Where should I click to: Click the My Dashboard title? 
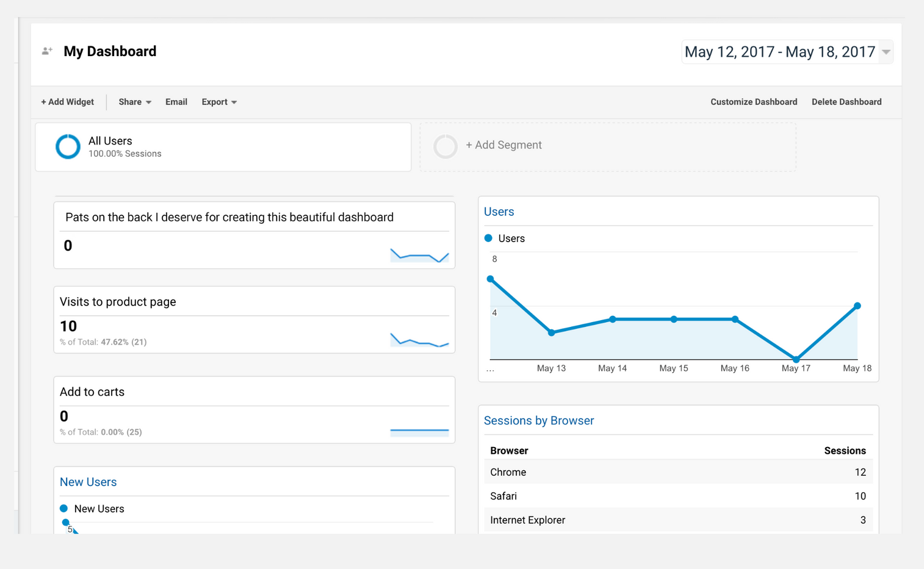point(110,51)
